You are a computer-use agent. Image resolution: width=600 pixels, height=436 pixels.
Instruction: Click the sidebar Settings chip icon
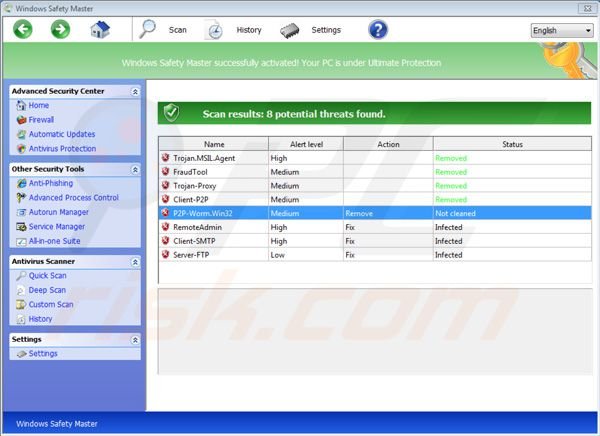coord(22,354)
